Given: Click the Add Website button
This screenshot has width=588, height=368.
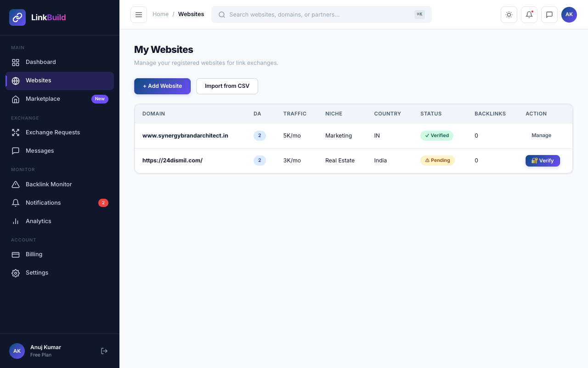Looking at the screenshot, I should pos(162,86).
